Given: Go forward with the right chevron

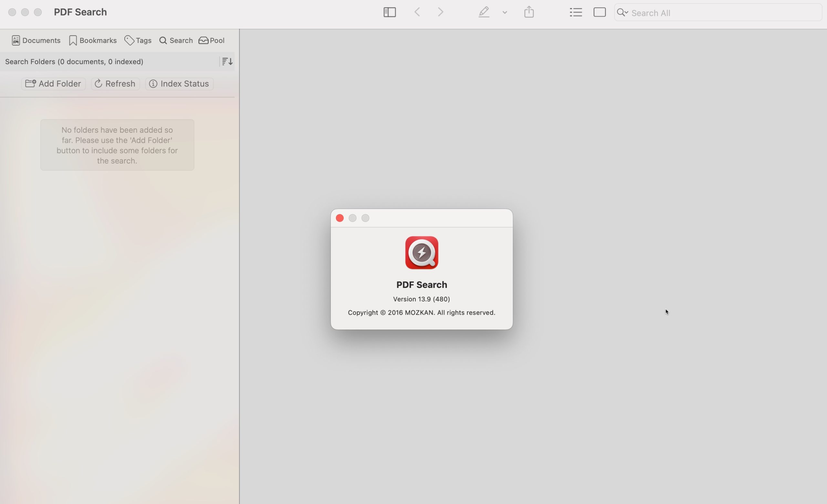Looking at the screenshot, I should [441, 12].
